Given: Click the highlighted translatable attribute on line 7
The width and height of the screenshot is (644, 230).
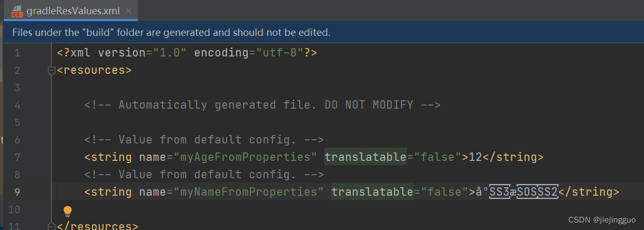Looking at the screenshot, I should click(x=366, y=157).
